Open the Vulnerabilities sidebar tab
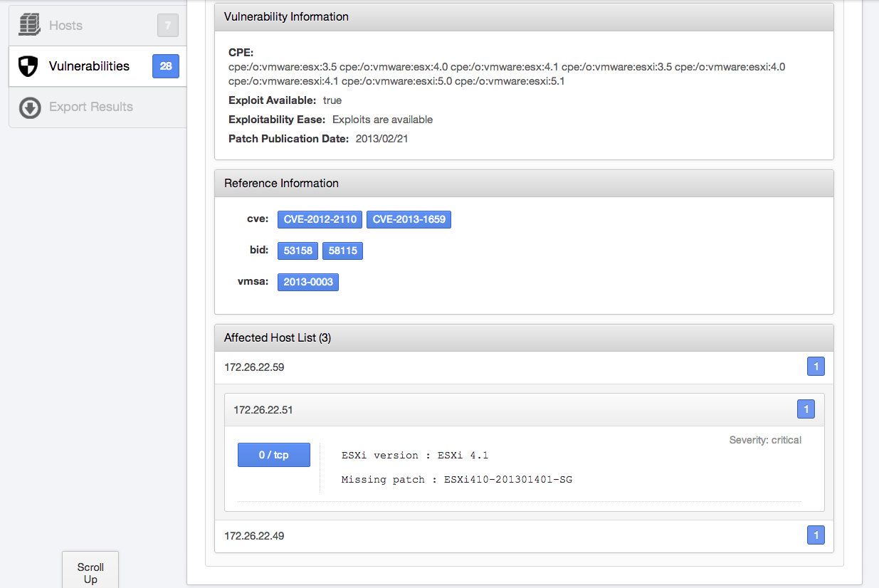Viewport: 879px width, 588px height. point(98,66)
